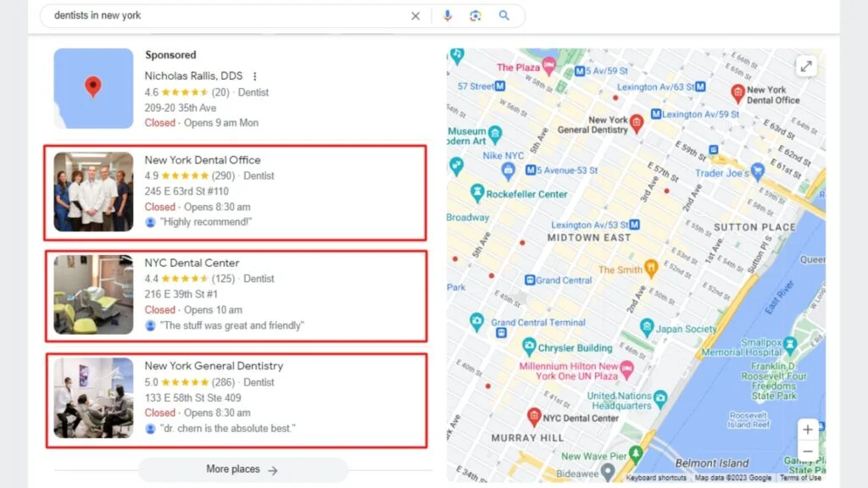Open the New York General Dentistry listing title
The height and width of the screenshot is (488, 868).
(x=214, y=366)
